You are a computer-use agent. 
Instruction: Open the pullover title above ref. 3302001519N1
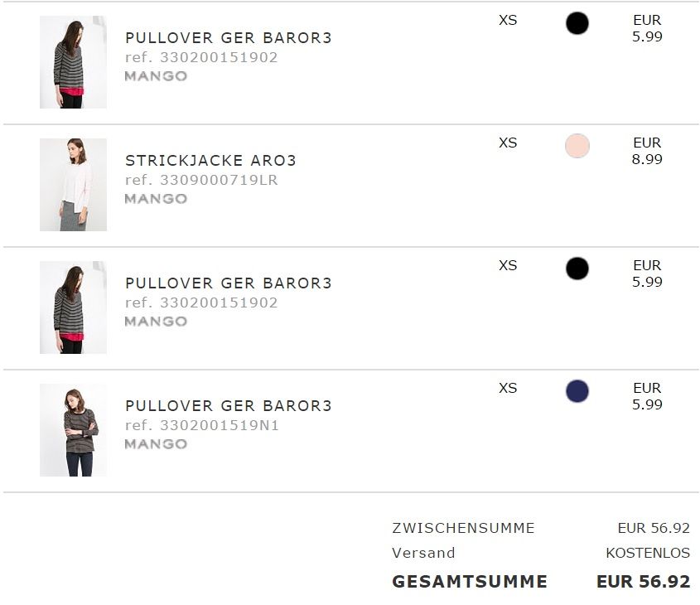tap(228, 406)
